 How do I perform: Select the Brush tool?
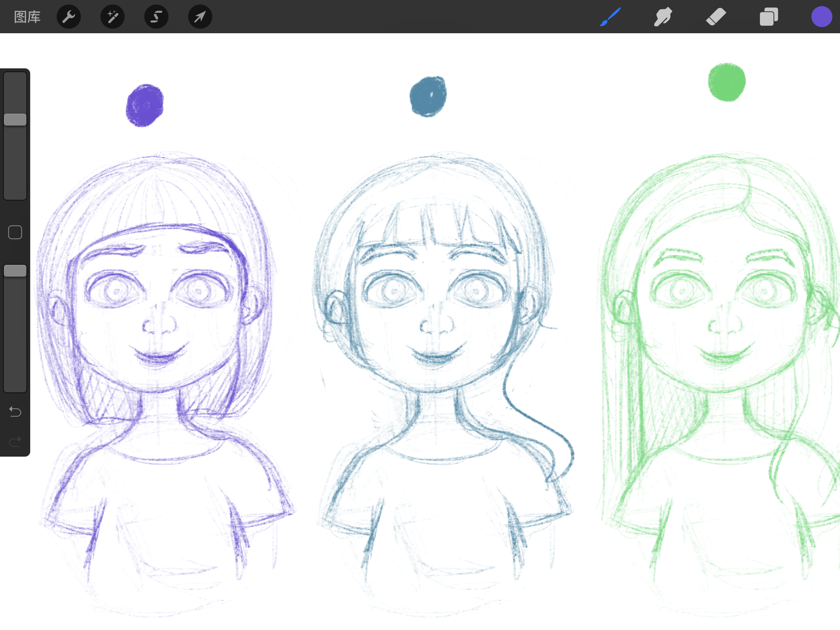[610, 17]
